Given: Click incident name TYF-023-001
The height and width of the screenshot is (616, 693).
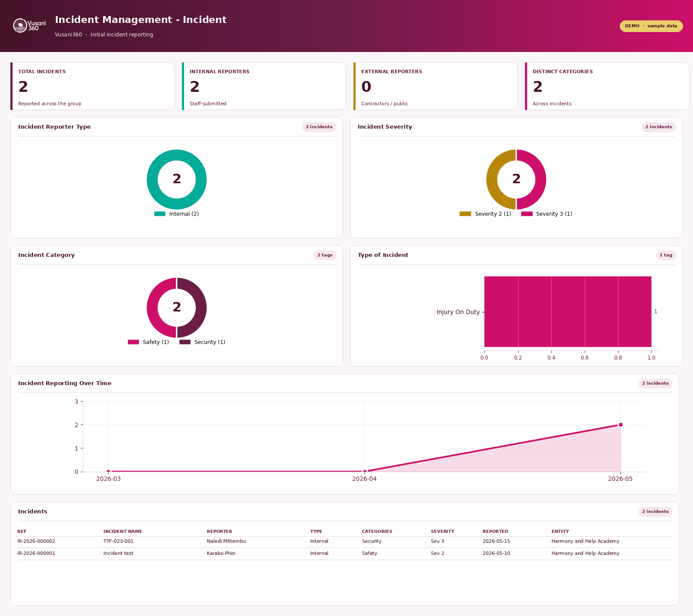Looking at the screenshot, I should click(119, 541).
